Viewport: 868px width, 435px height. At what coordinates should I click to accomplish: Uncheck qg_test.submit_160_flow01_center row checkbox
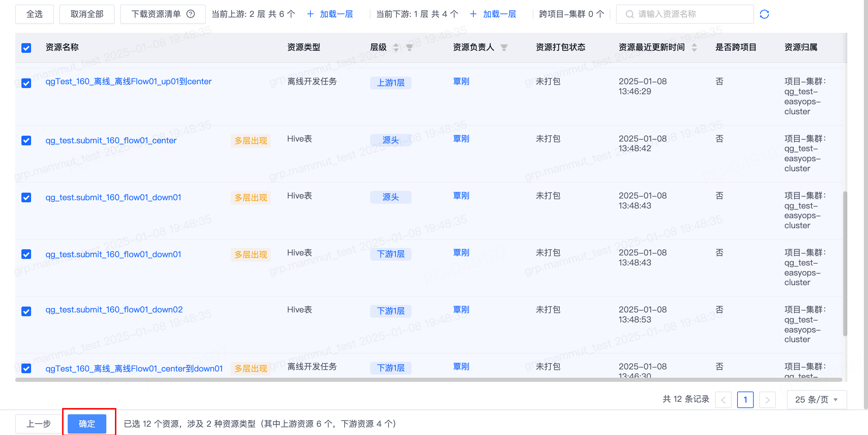26,141
